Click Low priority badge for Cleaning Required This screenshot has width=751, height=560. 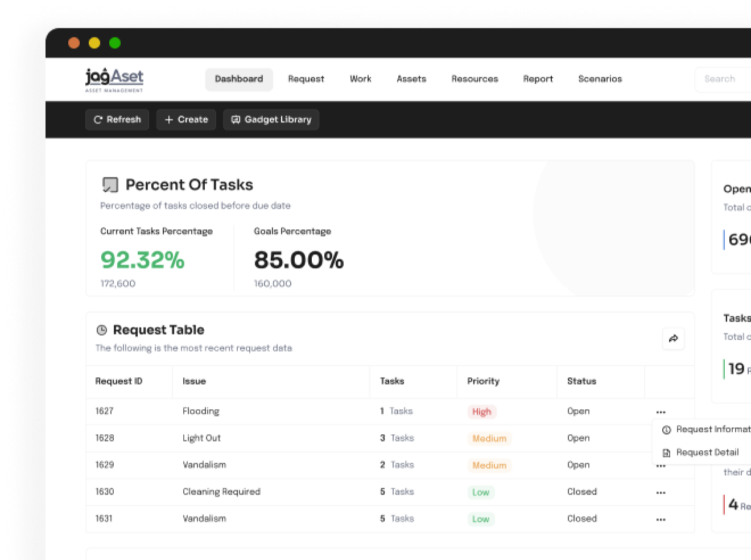(x=481, y=492)
